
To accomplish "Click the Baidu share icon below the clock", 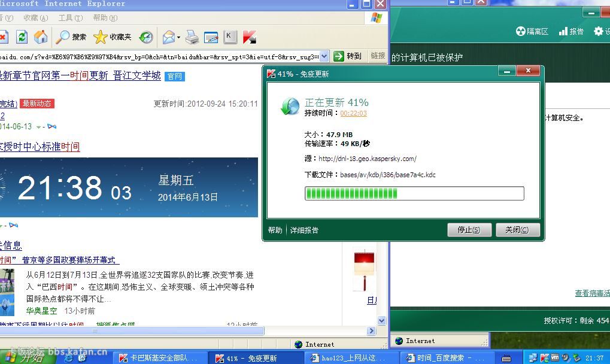I will tap(14, 225).
